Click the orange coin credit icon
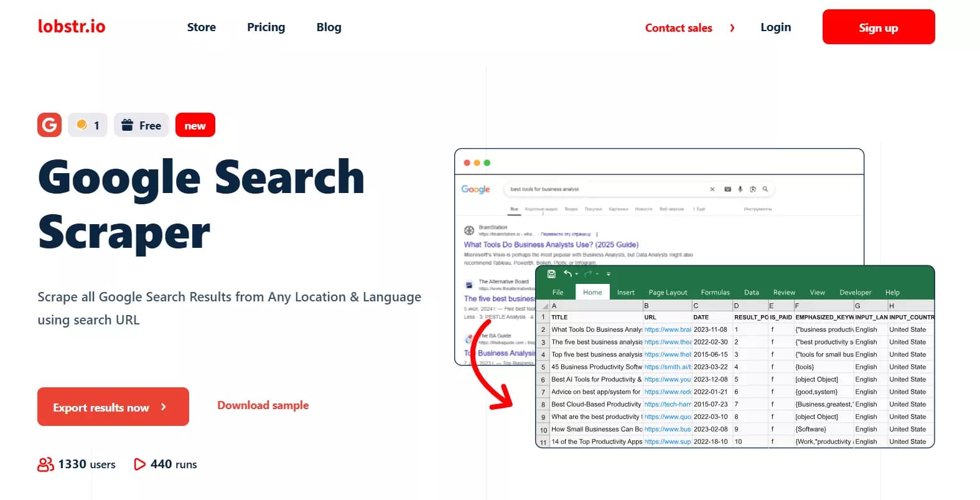This screenshot has height=500, width=980. pos(82,125)
